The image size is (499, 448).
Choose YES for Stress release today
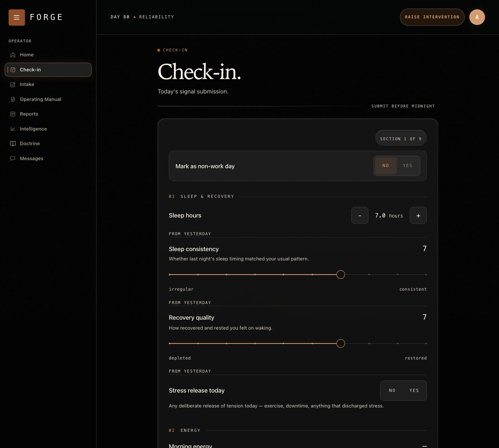coord(414,391)
